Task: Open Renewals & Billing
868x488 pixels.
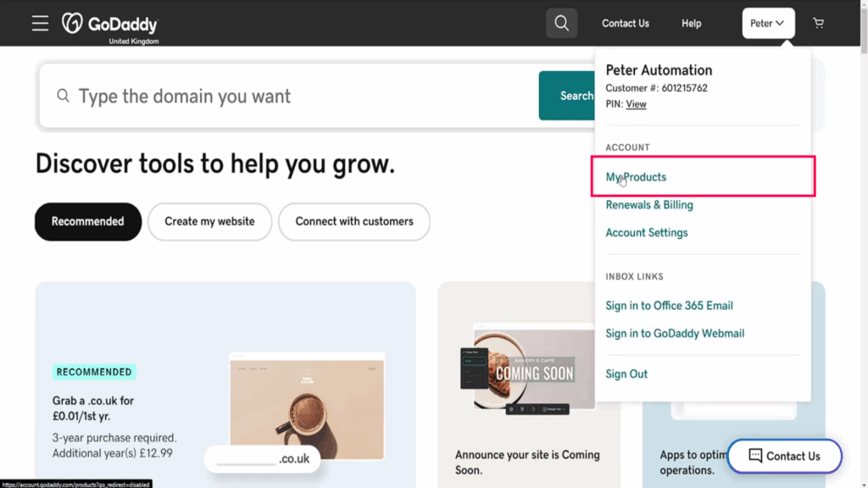Action: coord(649,205)
